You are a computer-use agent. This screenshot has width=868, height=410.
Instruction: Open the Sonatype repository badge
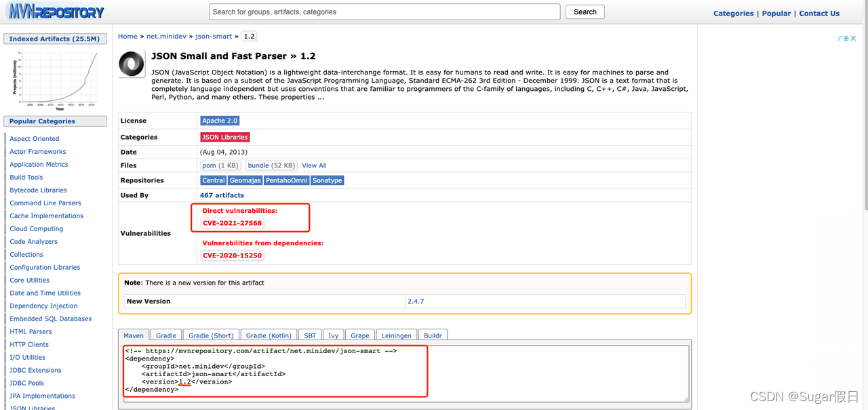327,180
